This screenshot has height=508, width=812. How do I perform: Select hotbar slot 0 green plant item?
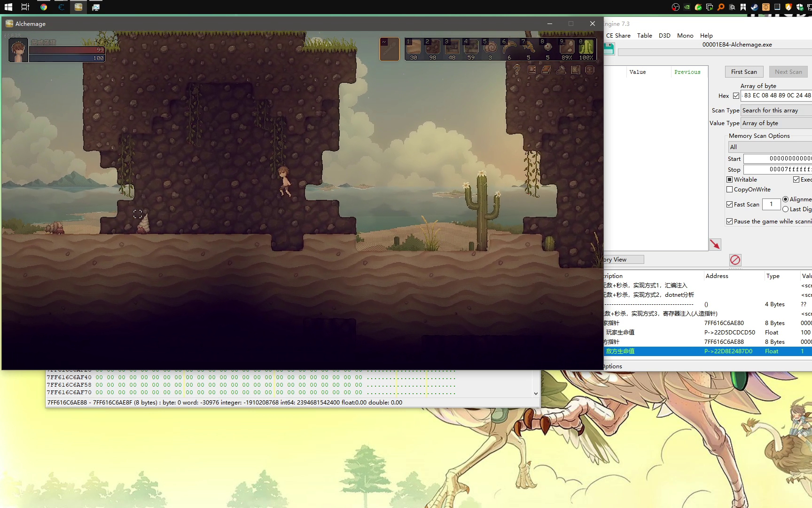point(586,49)
